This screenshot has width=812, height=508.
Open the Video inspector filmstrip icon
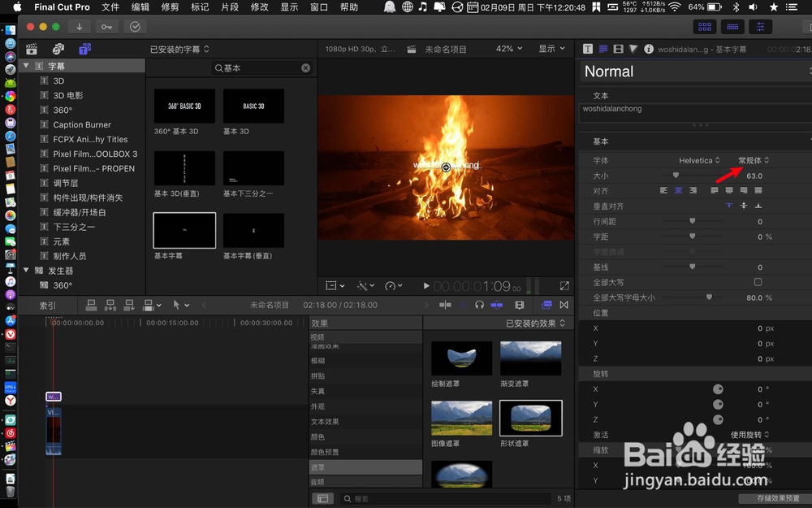click(619, 49)
